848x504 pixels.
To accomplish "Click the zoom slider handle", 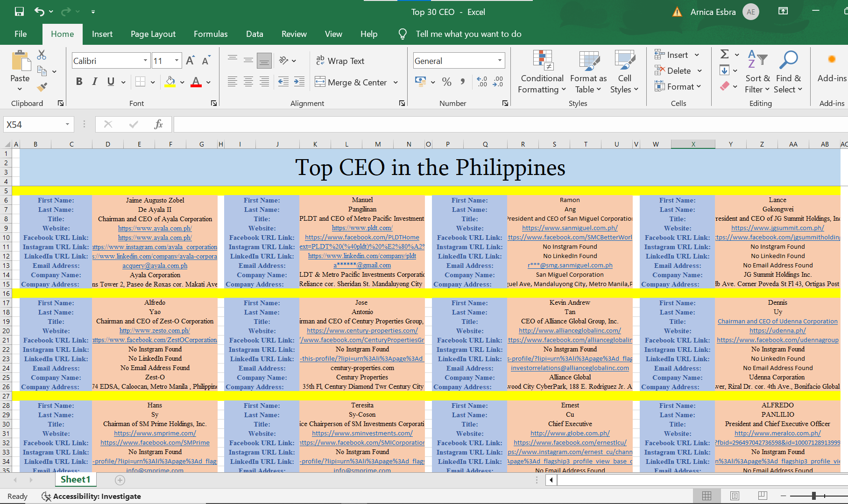I will [x=814, y=496].
